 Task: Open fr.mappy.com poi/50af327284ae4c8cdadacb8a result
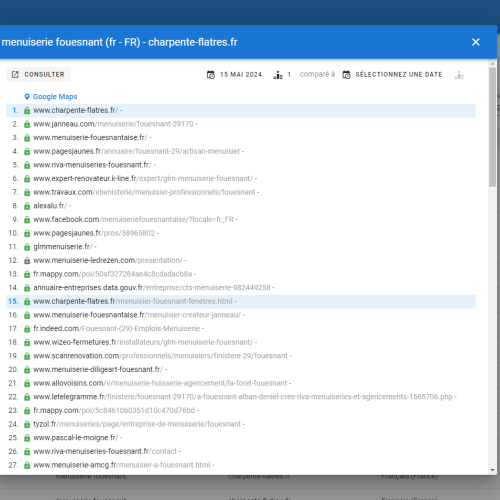113,274
